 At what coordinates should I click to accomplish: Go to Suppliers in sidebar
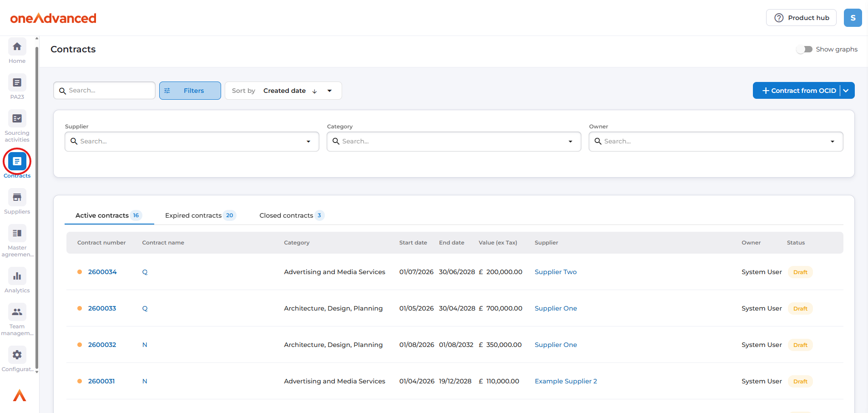[17, 198]
